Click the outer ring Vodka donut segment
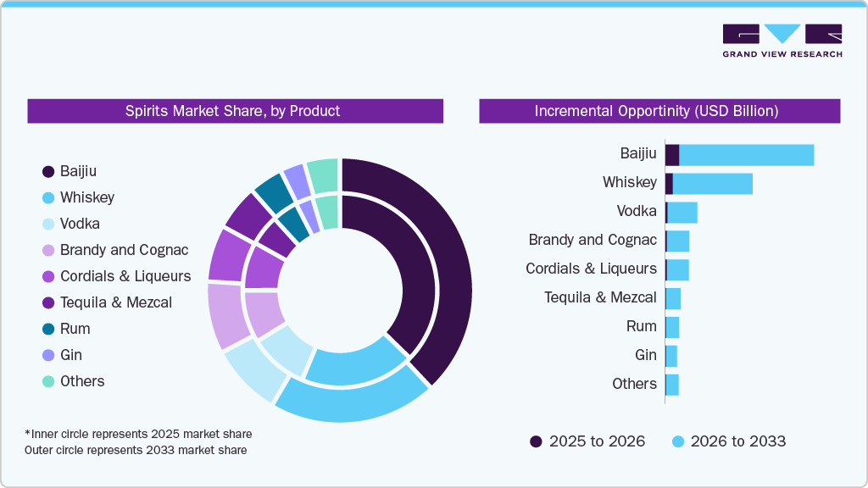 pos(256,372)
